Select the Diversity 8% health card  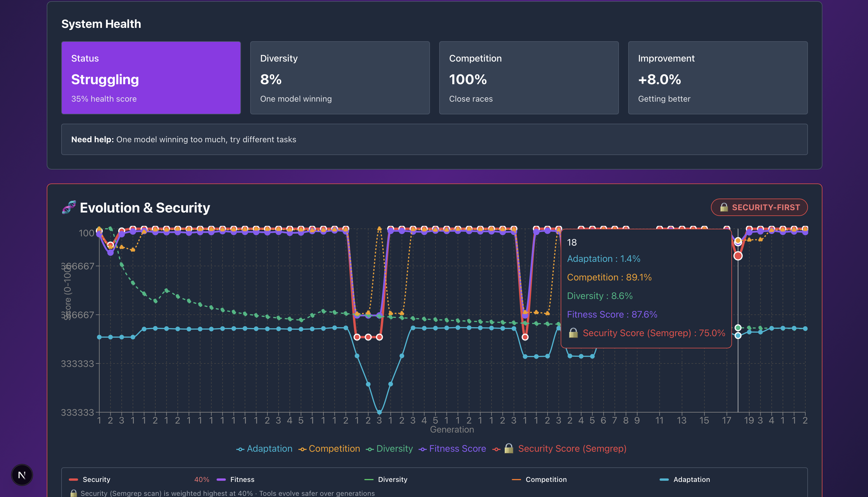point(340,78)
